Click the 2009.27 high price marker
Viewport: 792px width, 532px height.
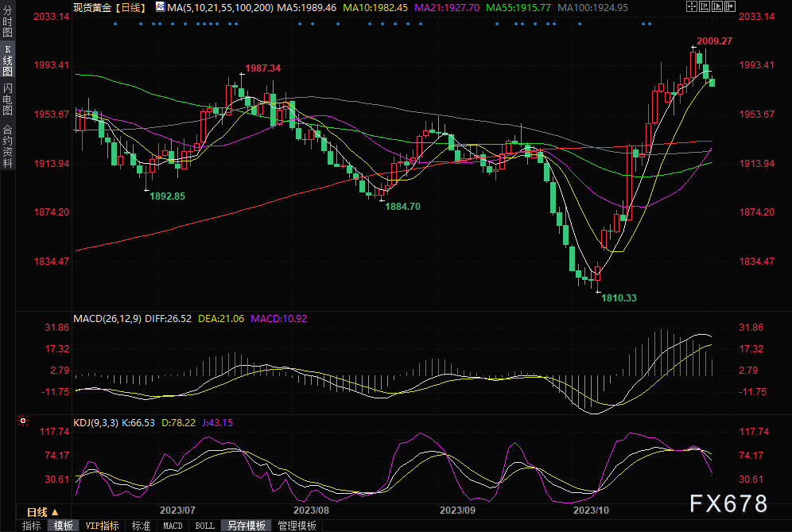[x=713, y=41]
